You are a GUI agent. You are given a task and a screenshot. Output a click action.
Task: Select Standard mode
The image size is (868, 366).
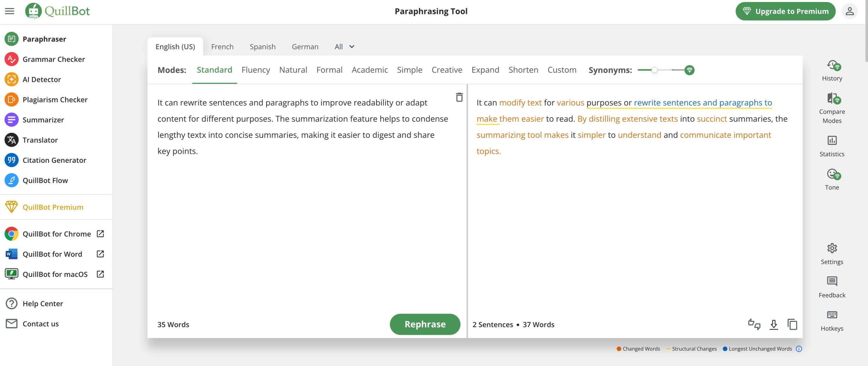tap(215, 70)
